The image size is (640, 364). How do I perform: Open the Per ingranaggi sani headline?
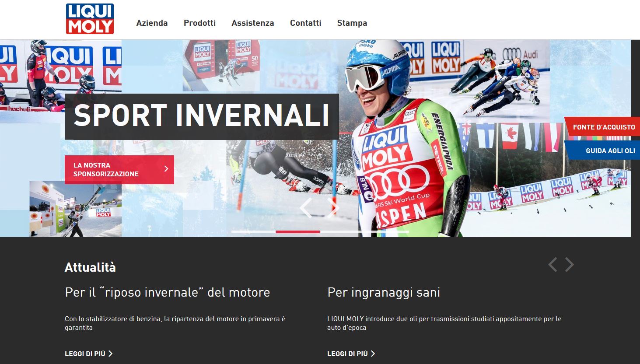[383, 292]
